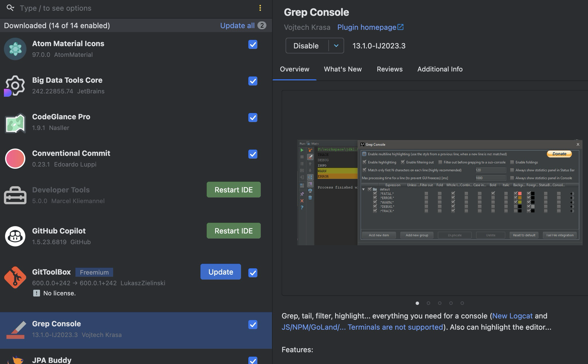The width and height of the screenshot is (588, 364).
Task: Switch to the What's New tab
Action: pos(342,69)
